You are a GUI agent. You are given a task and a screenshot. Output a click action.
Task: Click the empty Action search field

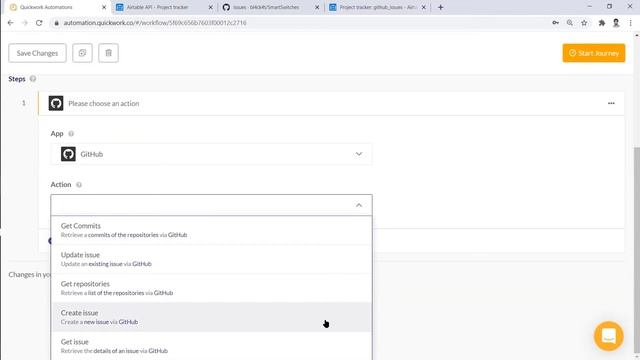coord(211,205)
